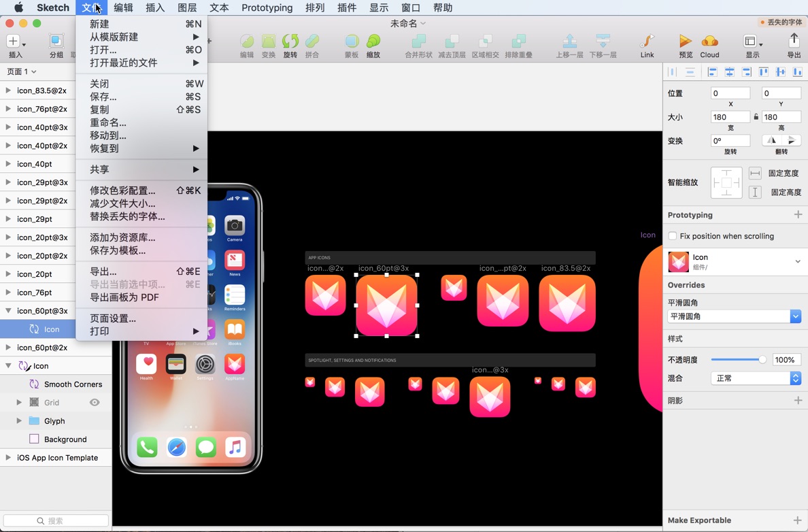This screenshot has width=808, height=532.
Task: Open the 插件 menu in menu bar
Action: (x=347, y=7)
